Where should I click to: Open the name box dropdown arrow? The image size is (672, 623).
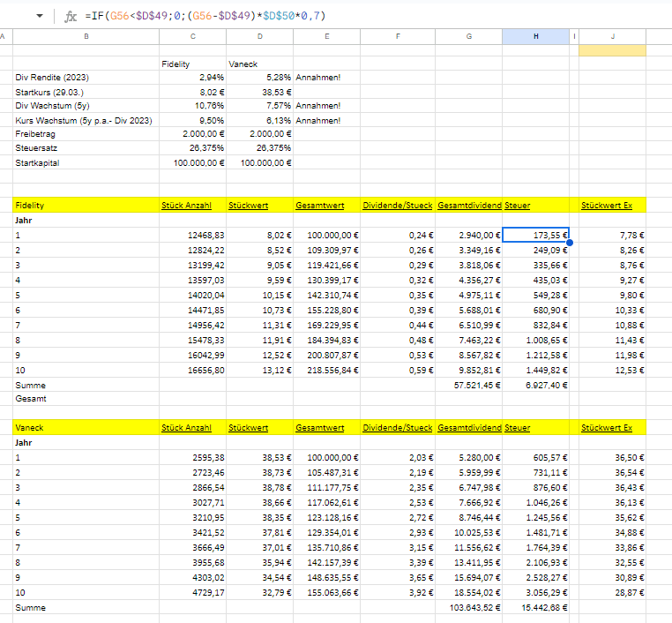click(x=40, y=17)
